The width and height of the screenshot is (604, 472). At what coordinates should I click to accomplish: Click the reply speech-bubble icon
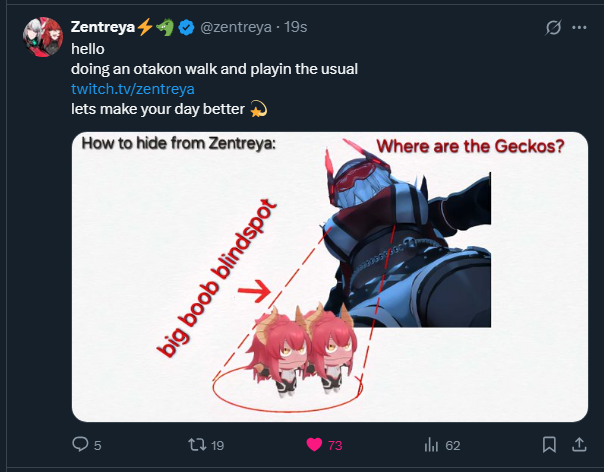pyautogui.click(x=81, y=444)
